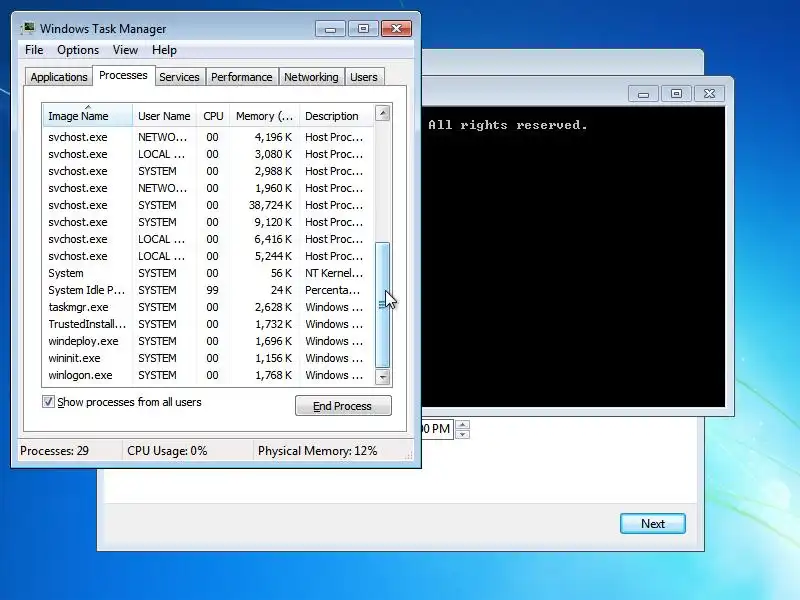Select svchost.exe using 3,080 K memory
The height and width of the screenshot is (600, 800).
[x=208, y=154]
